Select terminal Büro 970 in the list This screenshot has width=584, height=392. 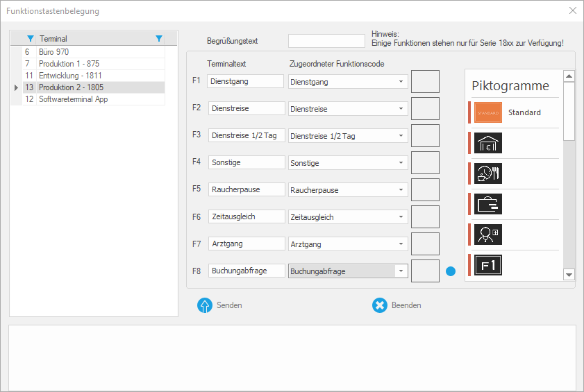(53, 52)
